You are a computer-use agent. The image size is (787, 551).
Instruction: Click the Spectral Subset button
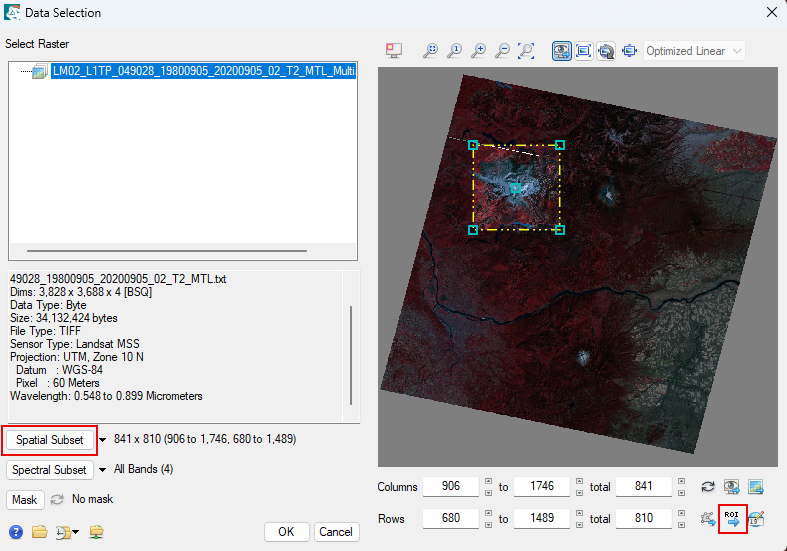[50, 469]
